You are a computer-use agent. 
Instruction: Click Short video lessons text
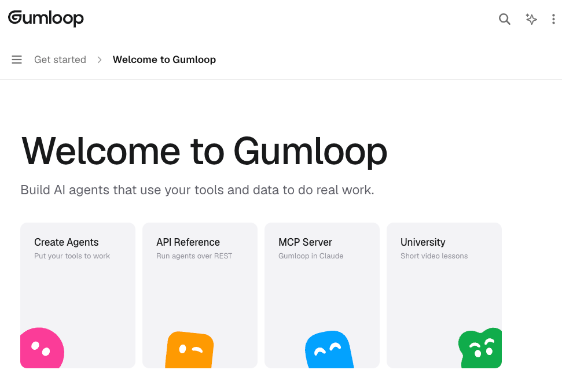434,256
